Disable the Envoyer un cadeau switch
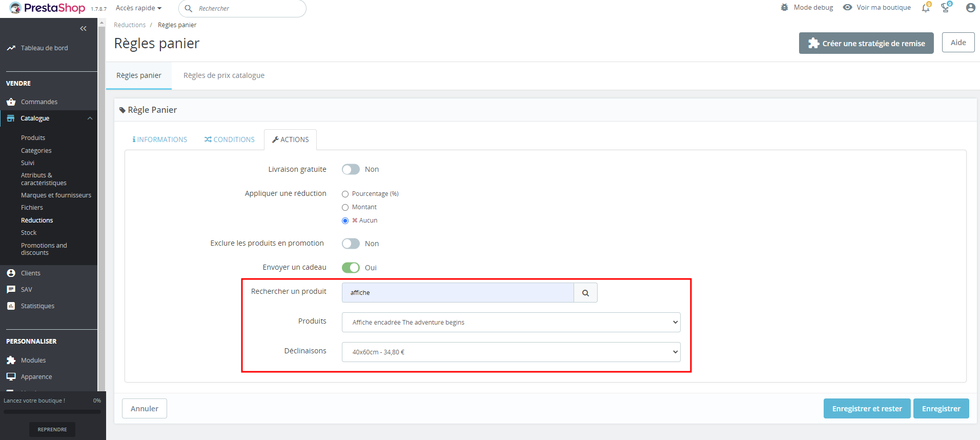980x440 pixels. (x=351, y=268)
